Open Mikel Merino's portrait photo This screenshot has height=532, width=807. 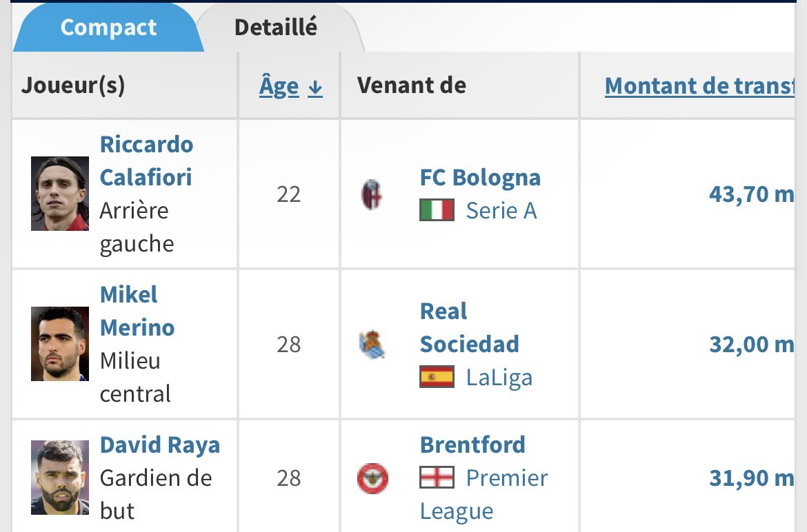coord(60,344)
